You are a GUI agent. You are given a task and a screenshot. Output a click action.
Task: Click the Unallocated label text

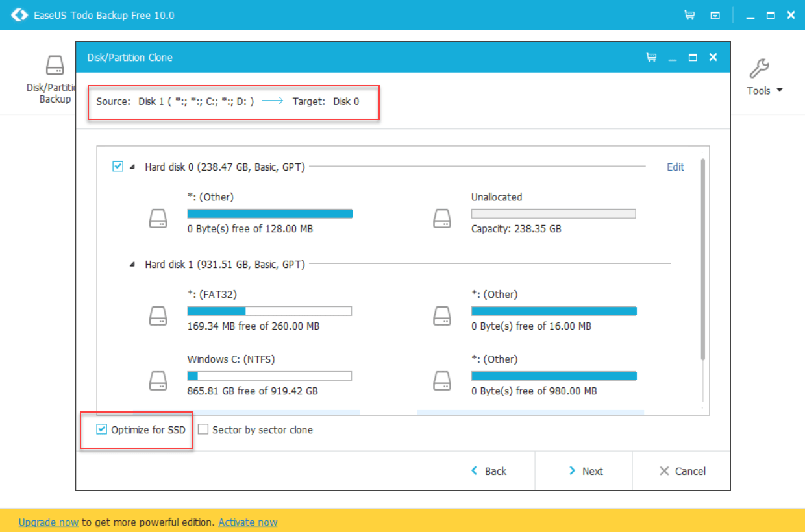[497, 197]
